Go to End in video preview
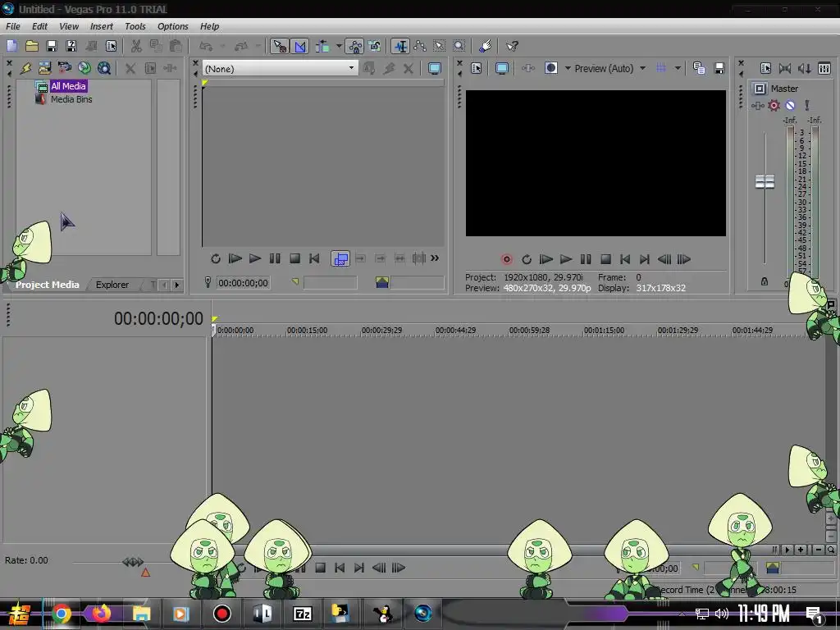840x630 pixels. pyautogui.click(x=645, y=259)
